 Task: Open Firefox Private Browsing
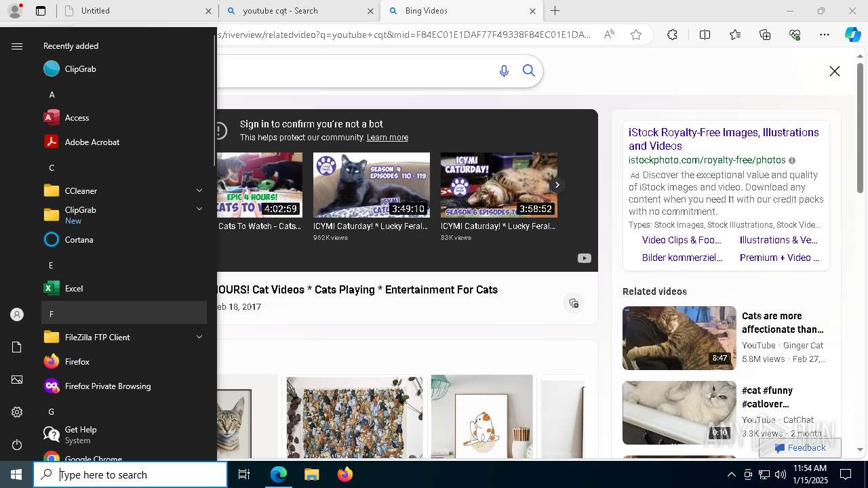(124, 386)
